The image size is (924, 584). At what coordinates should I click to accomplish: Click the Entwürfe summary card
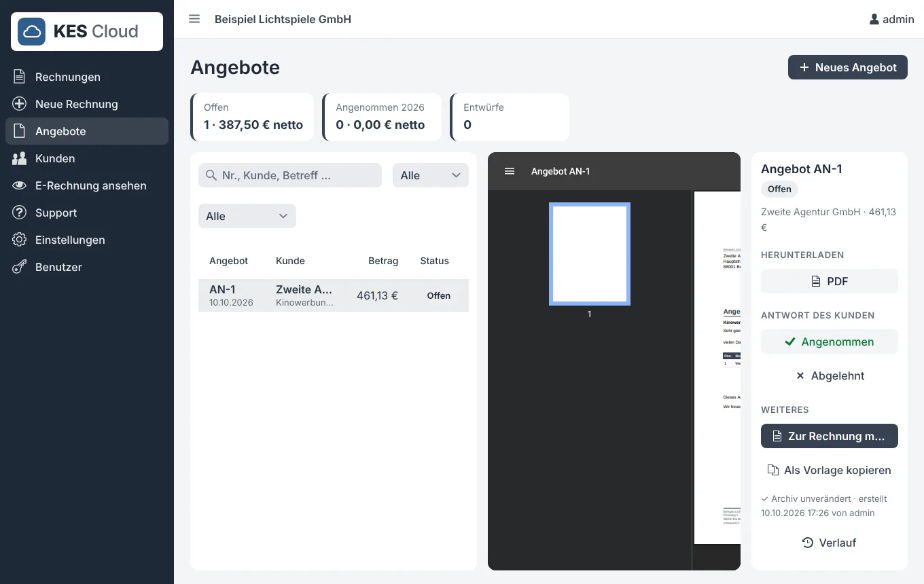[x=510, y=117]
